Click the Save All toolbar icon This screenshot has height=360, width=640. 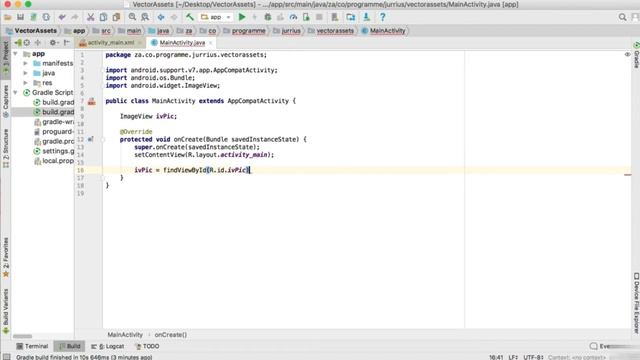tap(20, 17)
